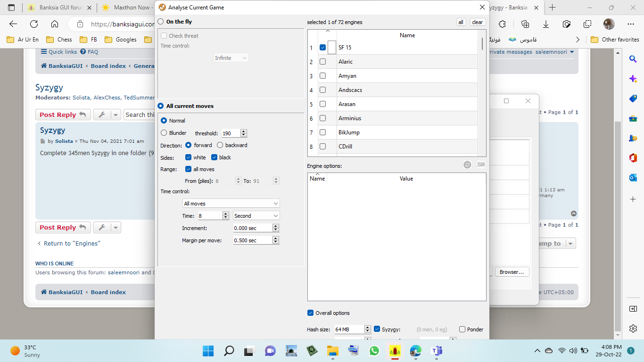
Task: Uncheck the SF 15 engine checkbox
Action: [x=323, y=47]
